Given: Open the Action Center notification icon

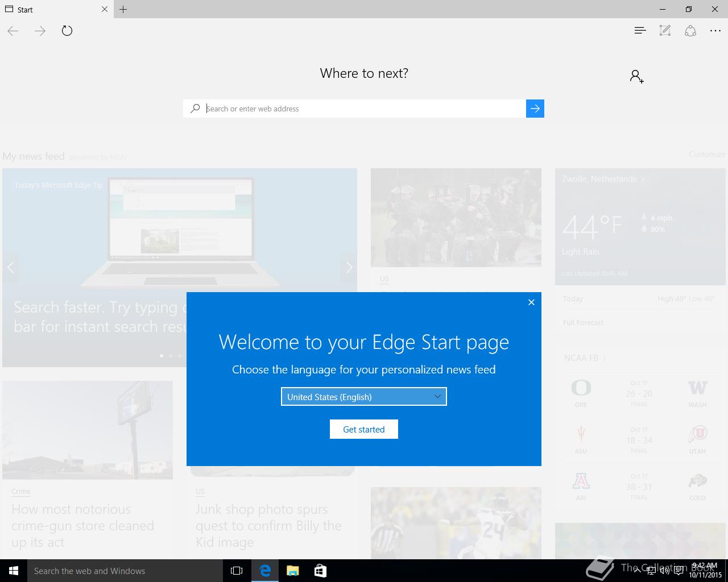Looking at the screenshot, I should pos(679,571).
